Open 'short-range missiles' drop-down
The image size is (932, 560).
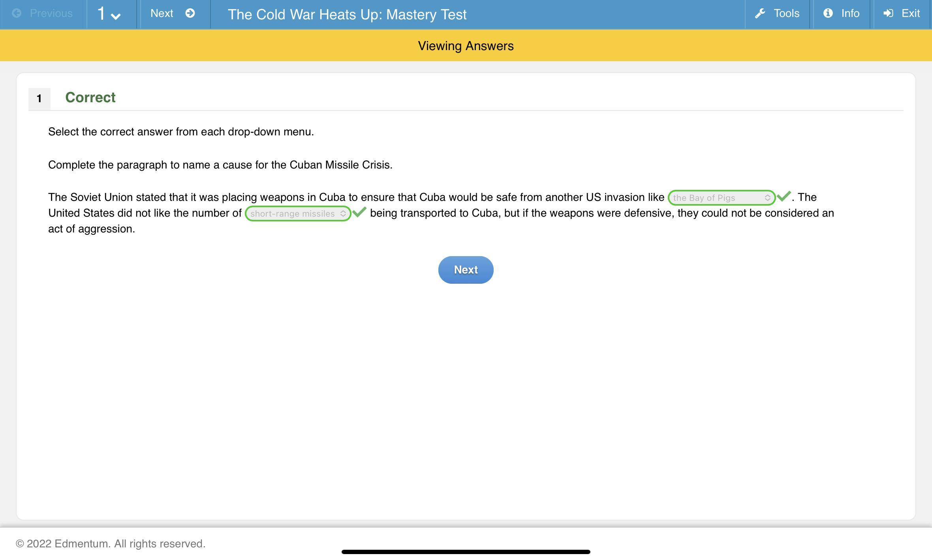(x=298, y=214)
